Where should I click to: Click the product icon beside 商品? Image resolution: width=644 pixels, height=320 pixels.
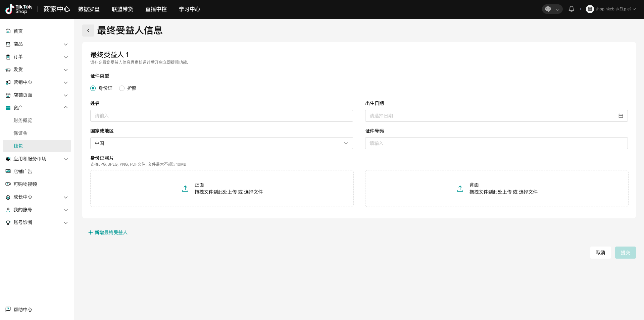click(8, 44)
